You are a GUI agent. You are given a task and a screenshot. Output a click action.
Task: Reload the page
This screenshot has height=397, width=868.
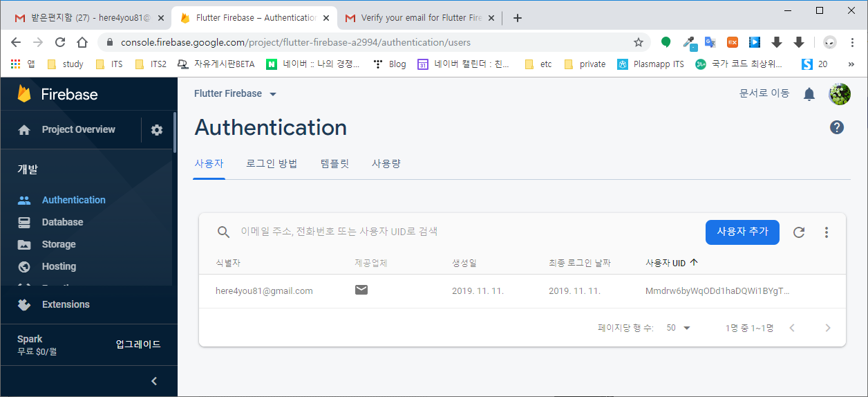click(60, 42)
